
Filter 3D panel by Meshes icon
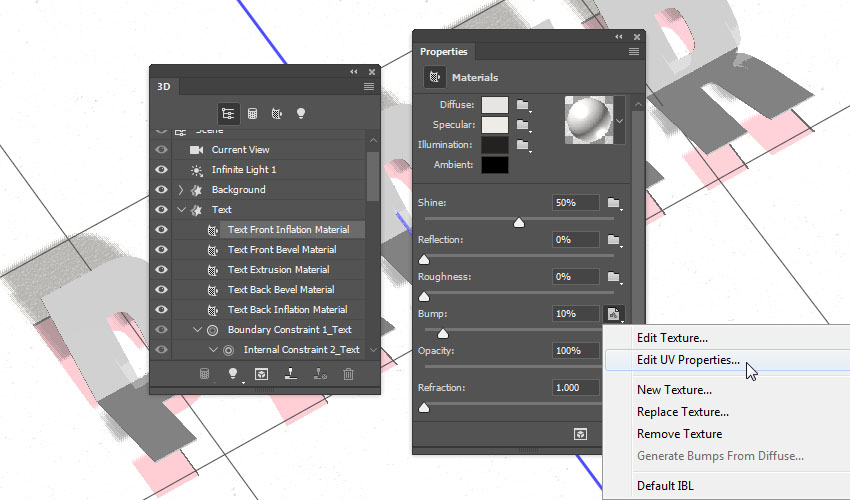click(x=253, y=114)
